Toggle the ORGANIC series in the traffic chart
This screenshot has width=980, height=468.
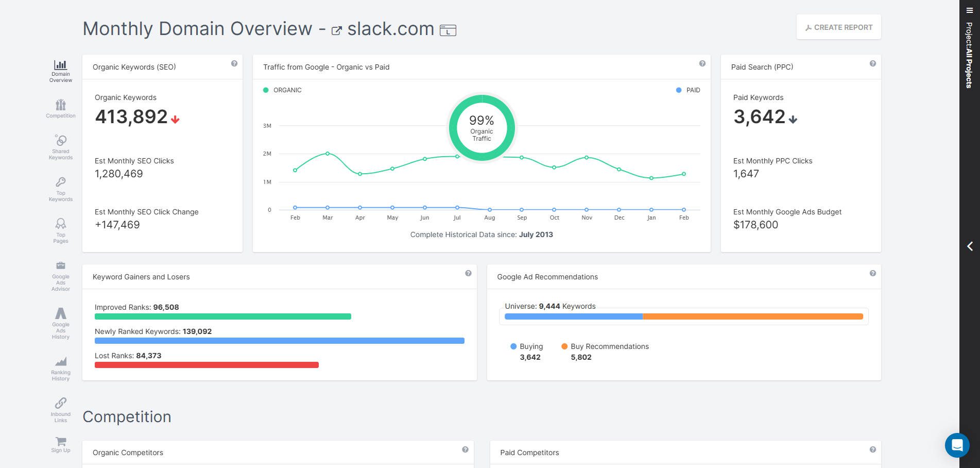(x=282, y=90)
